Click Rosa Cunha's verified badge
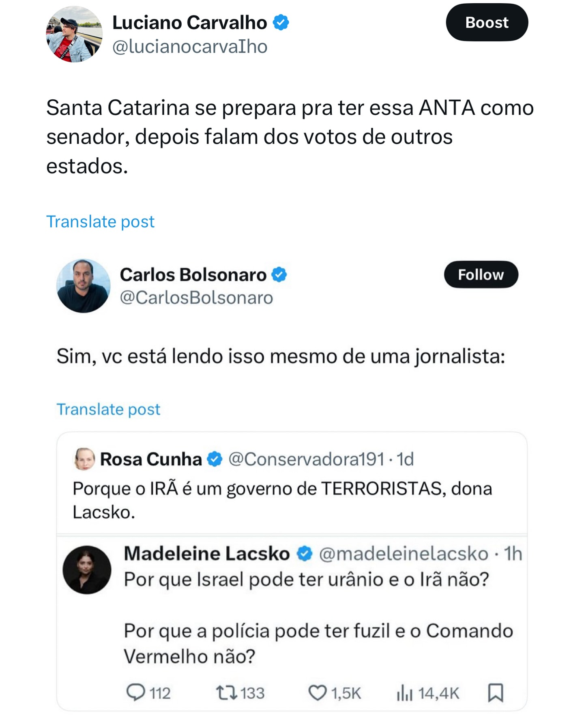 [215, 459]
